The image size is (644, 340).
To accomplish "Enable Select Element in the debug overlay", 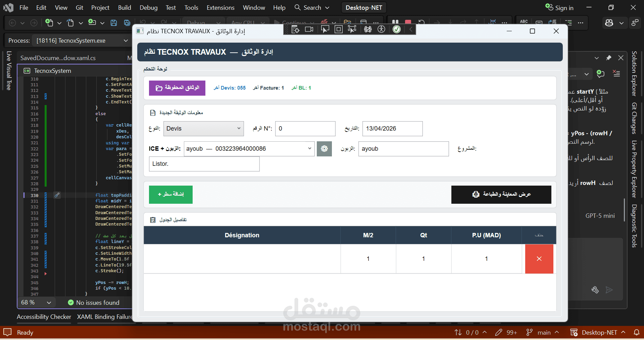I will click(x=325, y=30).
